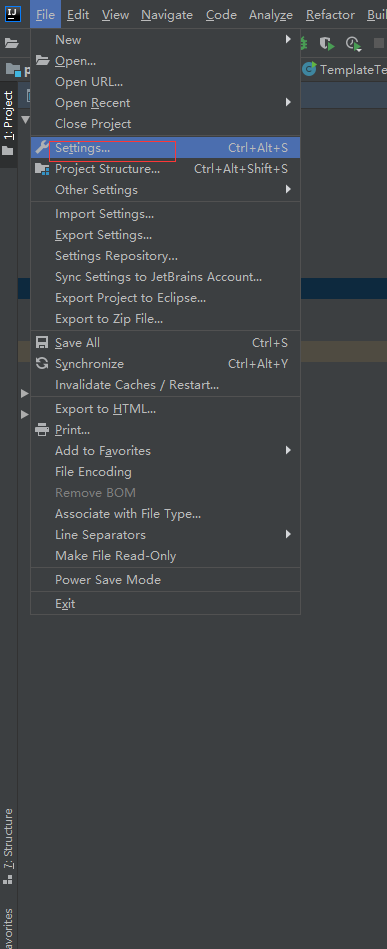Click the open-folder toolbar icon
Image resolution: width=387 pixels, height=949 pixels.
coord(11,43)
